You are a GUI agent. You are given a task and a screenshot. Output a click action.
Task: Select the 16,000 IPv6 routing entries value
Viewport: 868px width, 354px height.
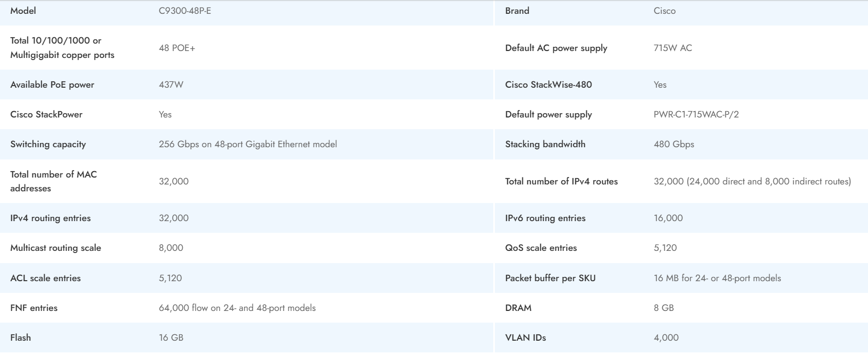tap(668, 218)
